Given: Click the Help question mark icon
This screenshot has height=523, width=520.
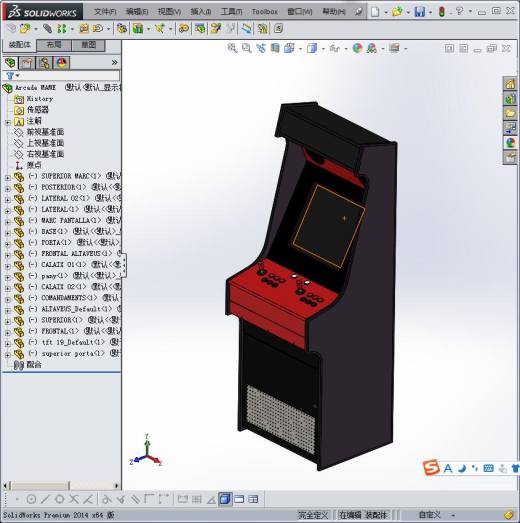Looking at the screenshot, I should coord(459,11).
